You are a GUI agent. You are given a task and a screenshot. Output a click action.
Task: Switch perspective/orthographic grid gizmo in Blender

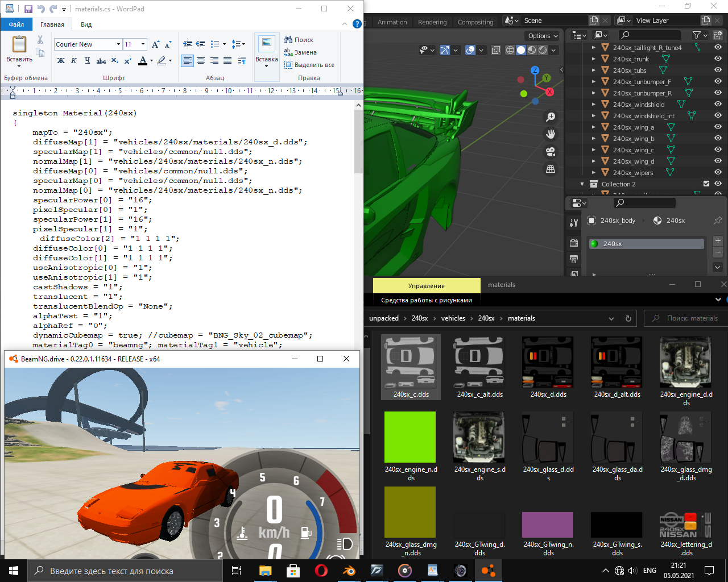point(551,169)
